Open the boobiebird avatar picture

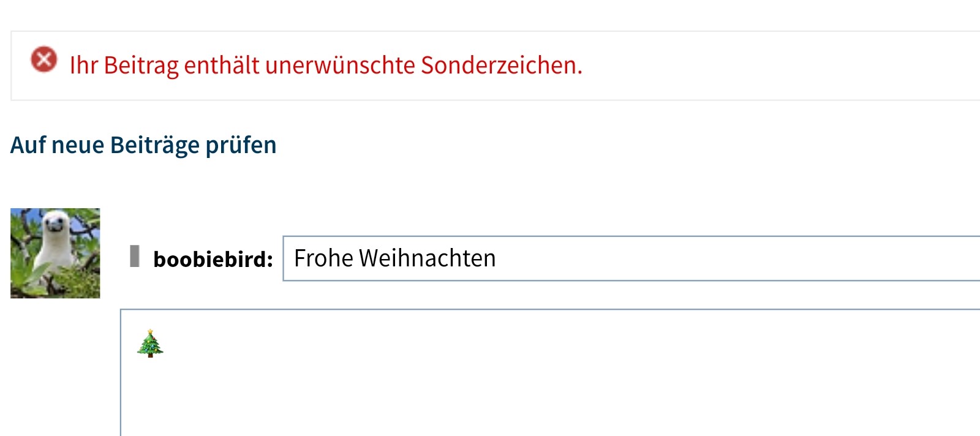[x=55, y=253]
